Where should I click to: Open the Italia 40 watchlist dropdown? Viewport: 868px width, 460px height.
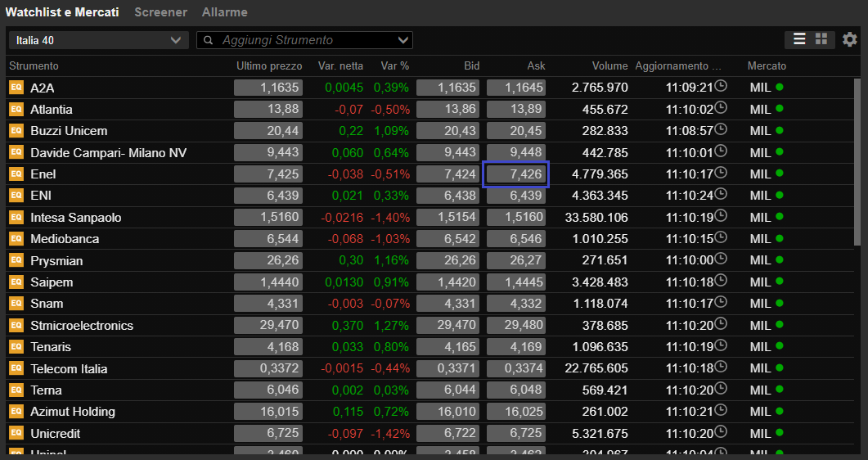pyautogui.click(x=98, y=40)
